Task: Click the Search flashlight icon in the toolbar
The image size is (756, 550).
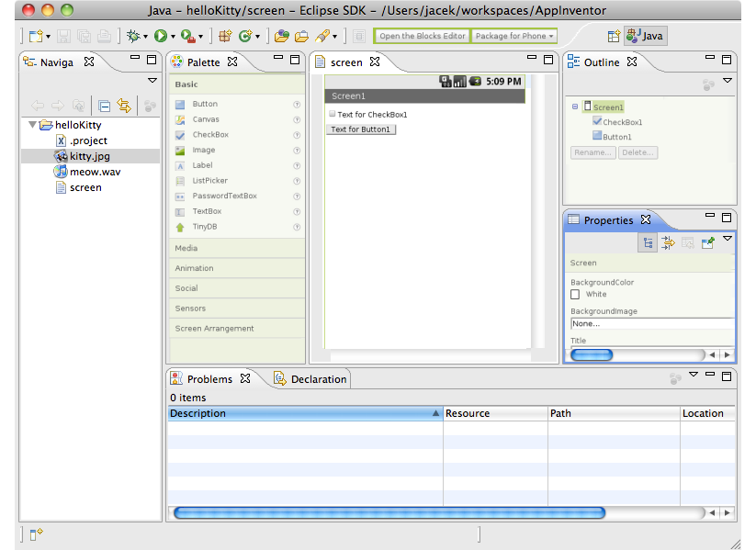Action: pyautogui.click(x=323, y=36)
